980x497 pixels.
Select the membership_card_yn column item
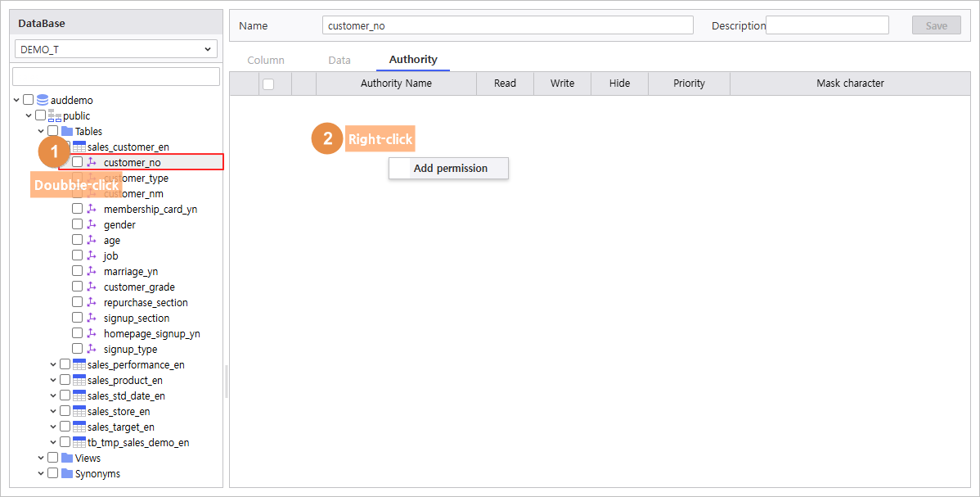pos(150,209)
